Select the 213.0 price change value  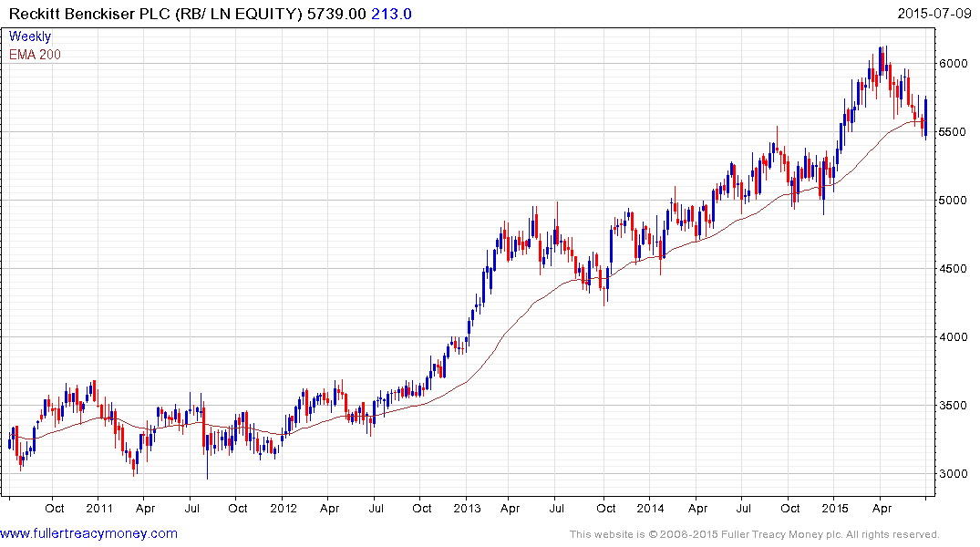coord(391,14)
